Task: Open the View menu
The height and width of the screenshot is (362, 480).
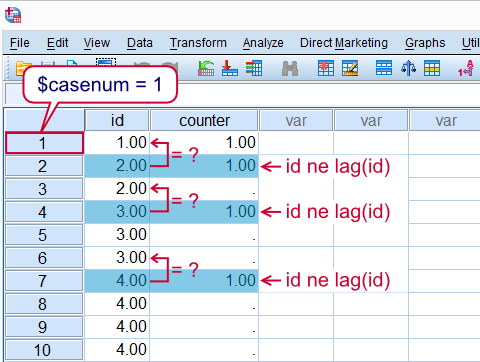Action: coord(97,43)
